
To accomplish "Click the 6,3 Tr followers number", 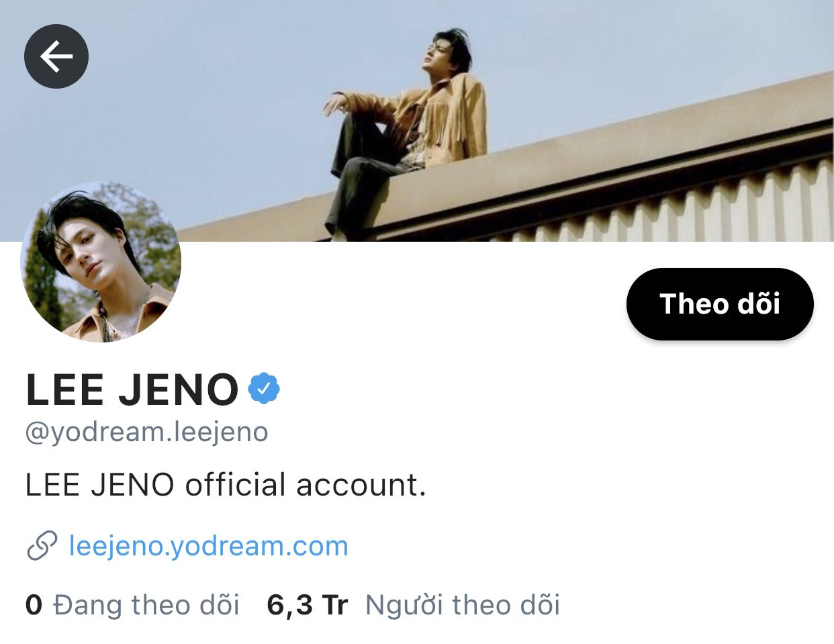I will click(307, 605).
